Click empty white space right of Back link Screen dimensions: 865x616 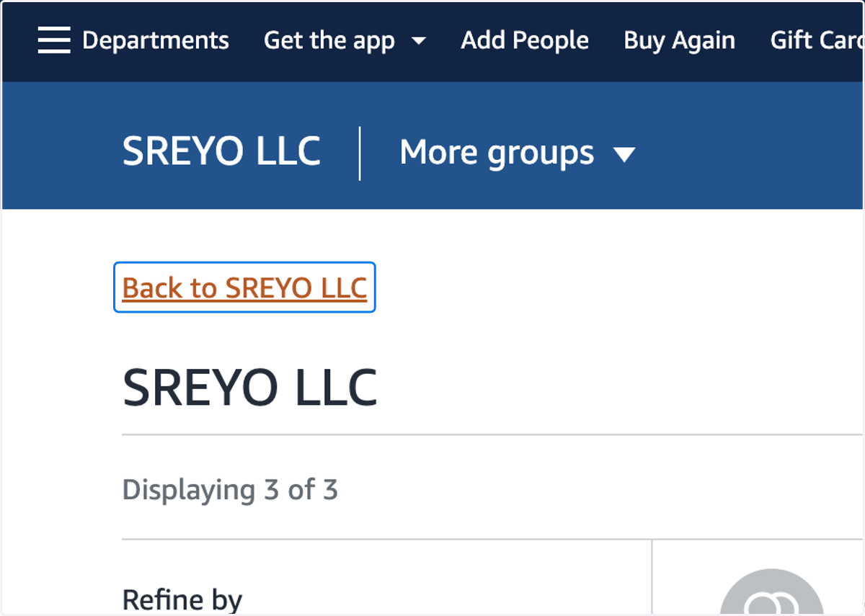pos(613,287)
